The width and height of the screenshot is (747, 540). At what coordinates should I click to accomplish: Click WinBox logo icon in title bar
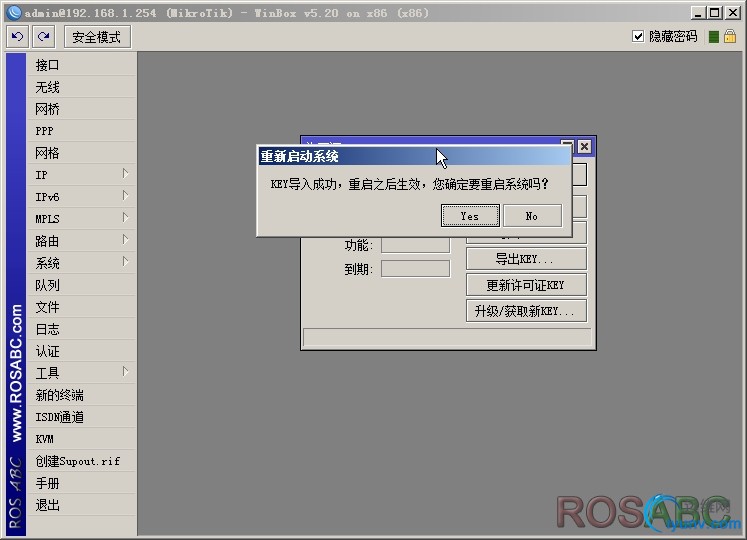pyautogui.click(x=14, y=13)
